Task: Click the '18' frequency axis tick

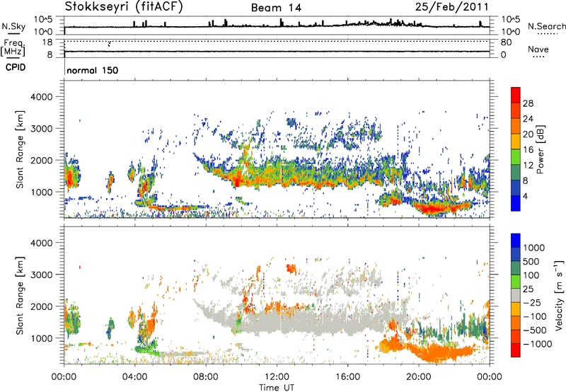Action: pyautogui.click(x=47, y=42)
